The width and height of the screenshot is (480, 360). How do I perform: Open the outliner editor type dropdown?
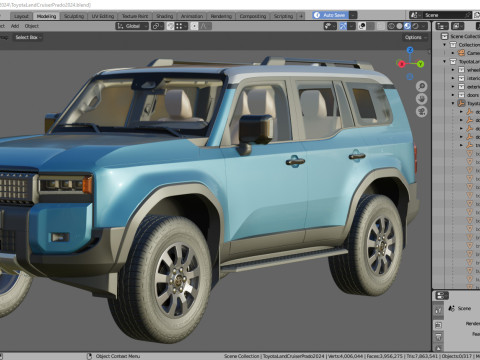pyautogui.click(x=442, y=26)
